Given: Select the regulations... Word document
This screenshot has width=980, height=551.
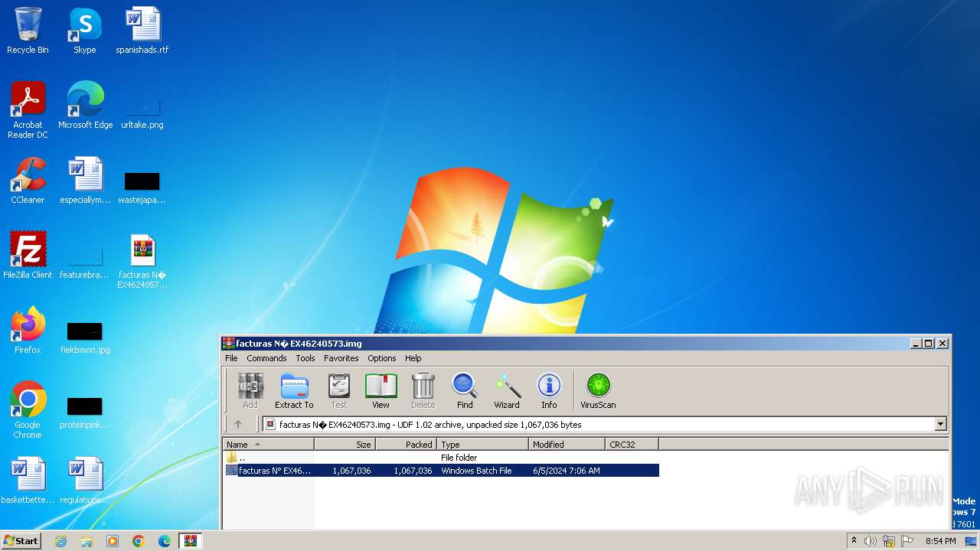Looking at the screenshot, I should [85, 481].
